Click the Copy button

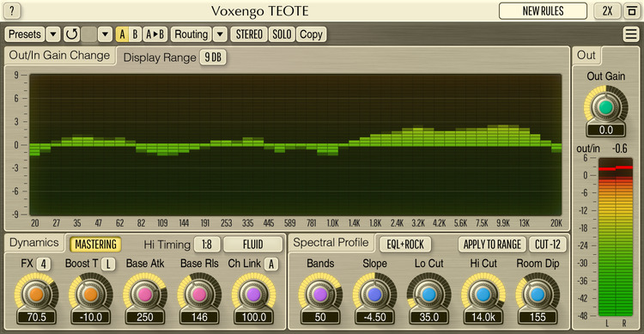[x=311, y=34]
